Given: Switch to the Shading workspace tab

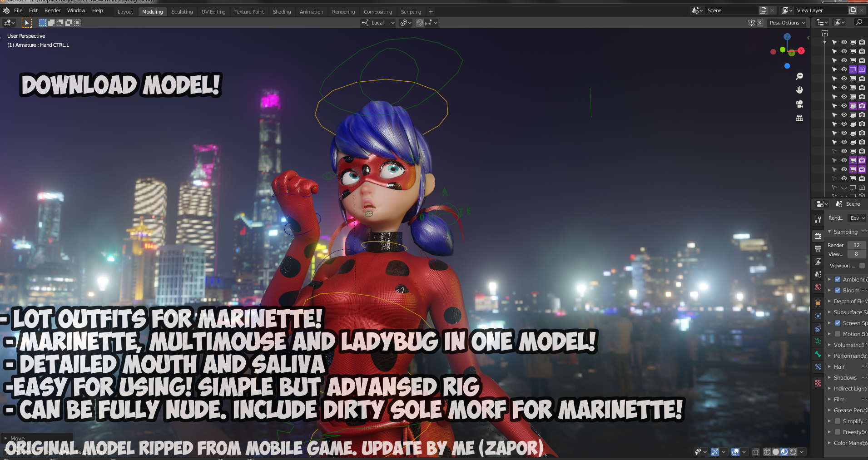Looking at the screenshot, I should click(x=282, y=12).
